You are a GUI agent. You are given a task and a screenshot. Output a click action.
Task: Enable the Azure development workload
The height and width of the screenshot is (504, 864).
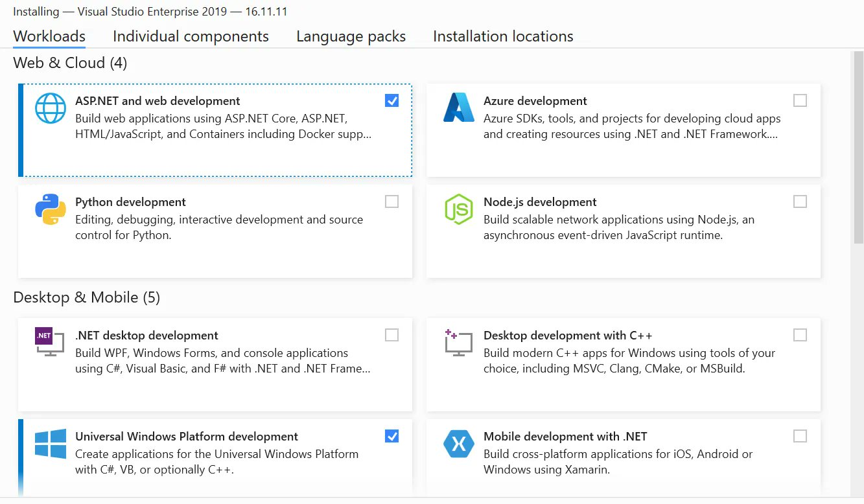(800, 100)
